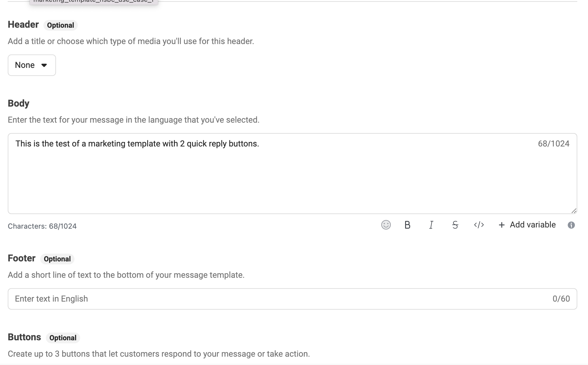The image size is (588, 365).
Task: Click the info icon beside Add variable
Action: coord(571,225)
